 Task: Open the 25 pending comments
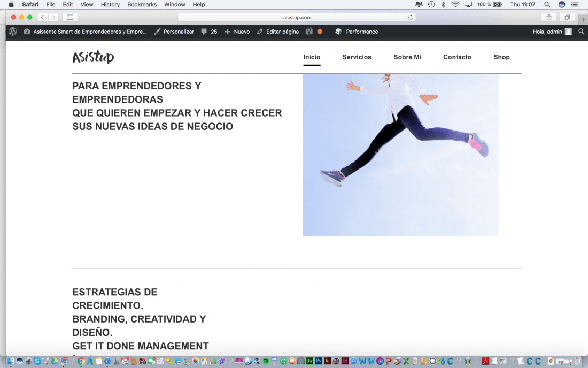pyautogui.click(x=209, y=32)
